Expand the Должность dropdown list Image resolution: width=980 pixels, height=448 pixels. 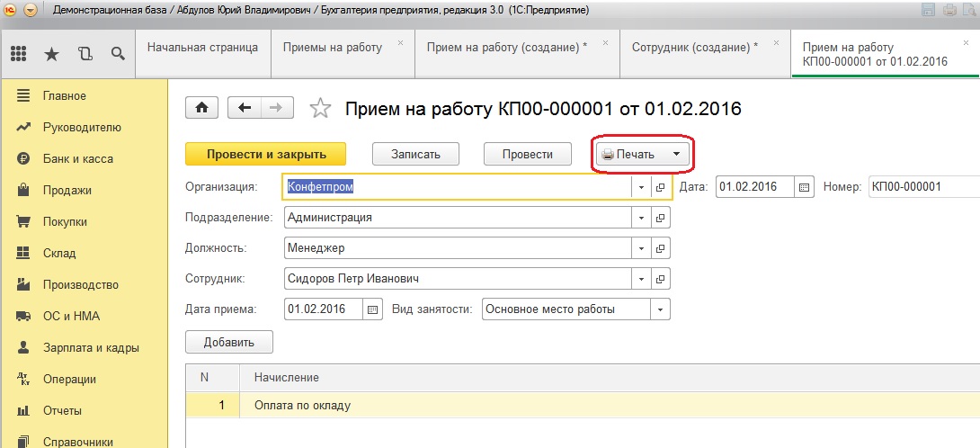642,248
